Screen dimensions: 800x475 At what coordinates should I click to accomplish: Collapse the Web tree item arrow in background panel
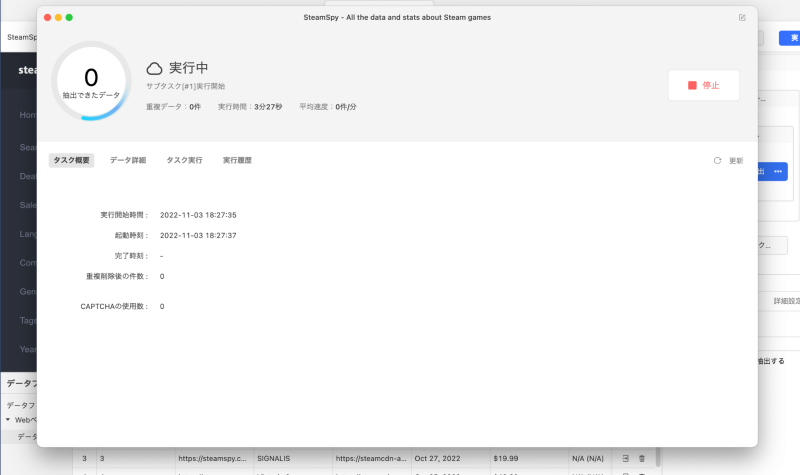pyautogui.click(x=8, y=419)
